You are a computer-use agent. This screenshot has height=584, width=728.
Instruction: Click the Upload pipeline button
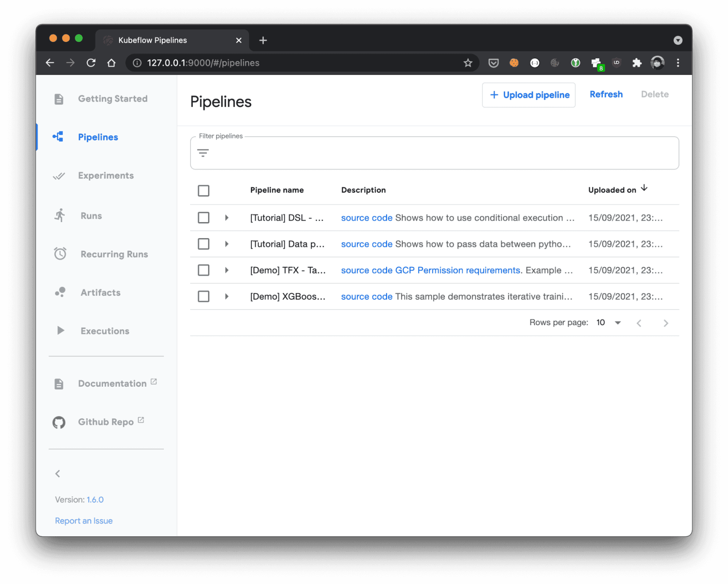click(x=528, y=95)
